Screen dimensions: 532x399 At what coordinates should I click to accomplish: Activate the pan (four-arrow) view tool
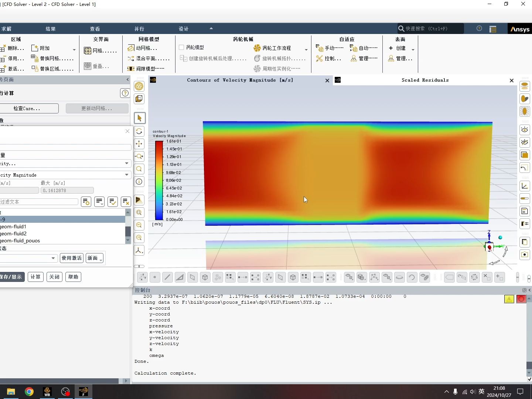pyautogui.click(x=139, y=144)
